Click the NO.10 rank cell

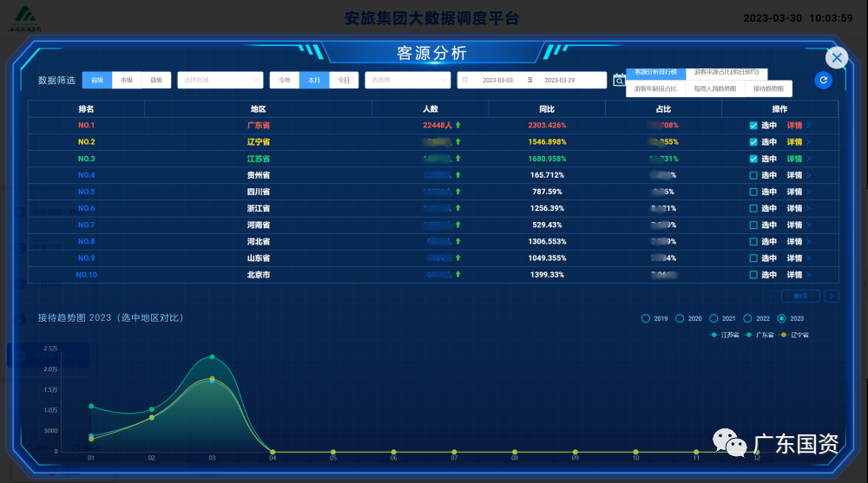(x=86, y=275)
